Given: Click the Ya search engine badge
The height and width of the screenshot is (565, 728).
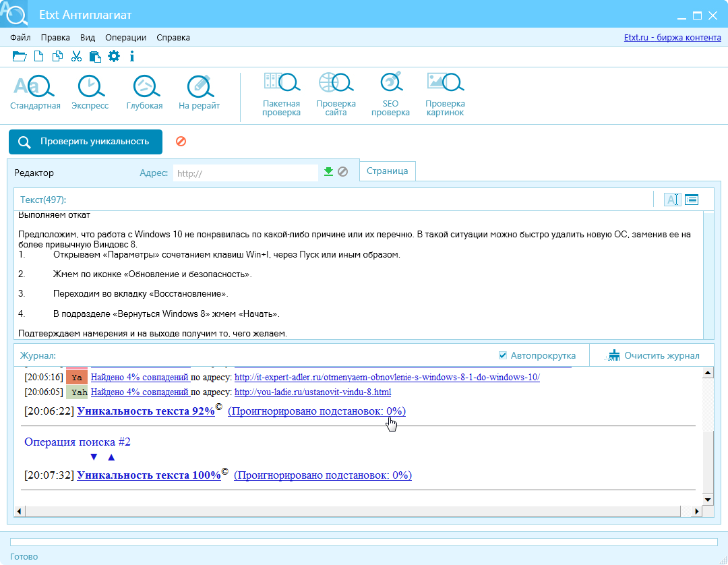Looking at the screenshot, I should [77, 378].
